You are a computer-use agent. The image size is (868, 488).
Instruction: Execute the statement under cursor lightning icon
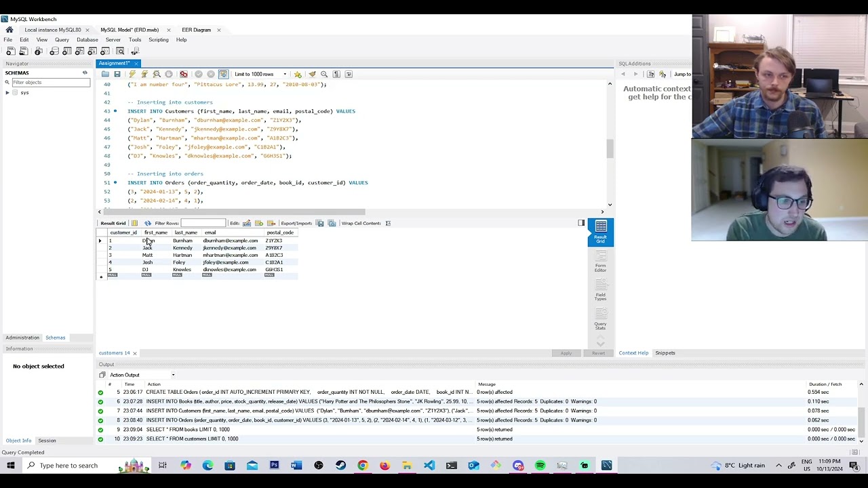point(144,74)
